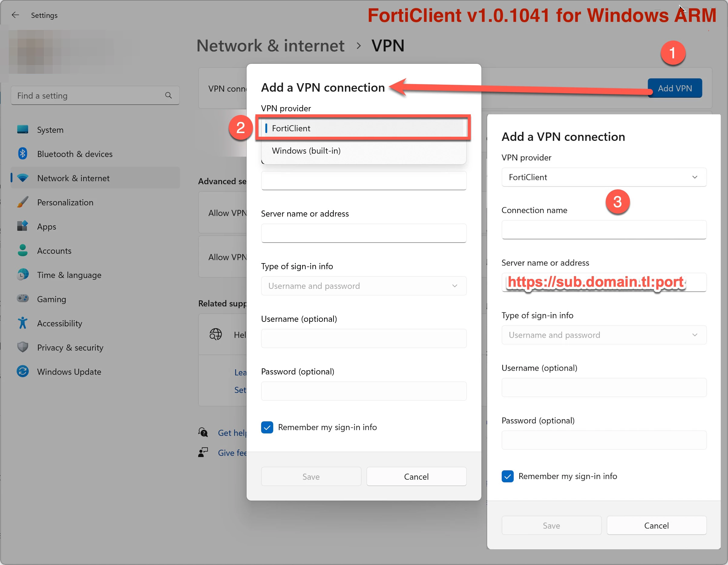Focus Server name or address field, right dialog
The height and width of the screenshot is (565, 728).
point(604,282)
